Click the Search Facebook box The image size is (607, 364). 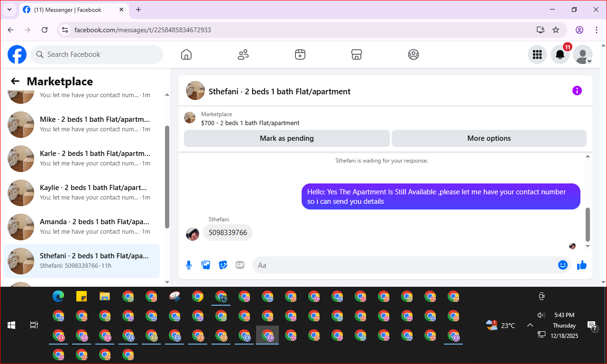pyautogui.click(x=97, y=55)
